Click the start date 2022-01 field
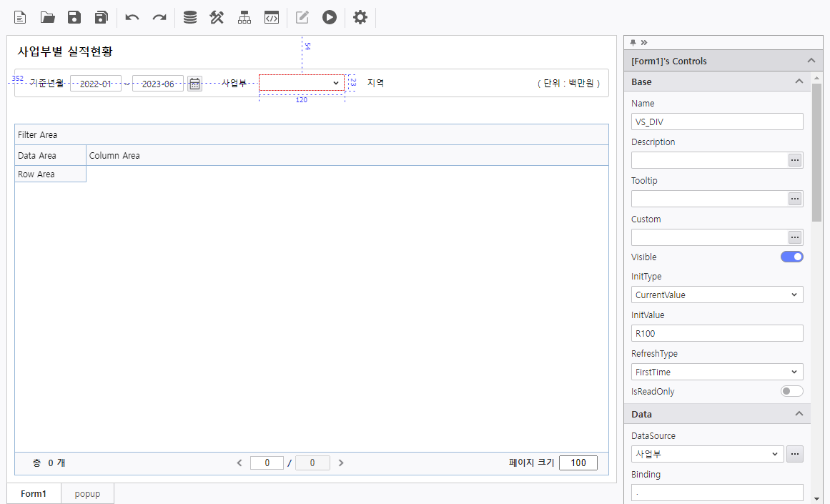Viewport: 830px width, 504px height. (x=96, y=84)
